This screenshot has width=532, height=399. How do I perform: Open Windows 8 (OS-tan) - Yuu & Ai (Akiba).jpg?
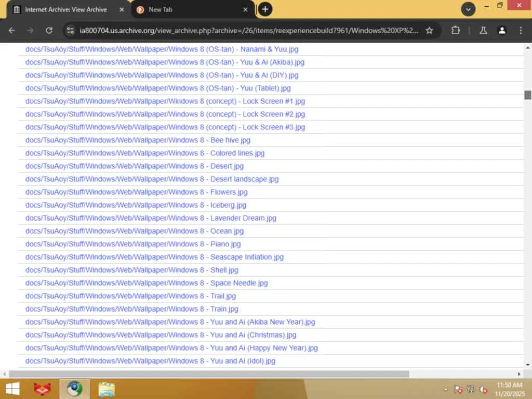165,62
